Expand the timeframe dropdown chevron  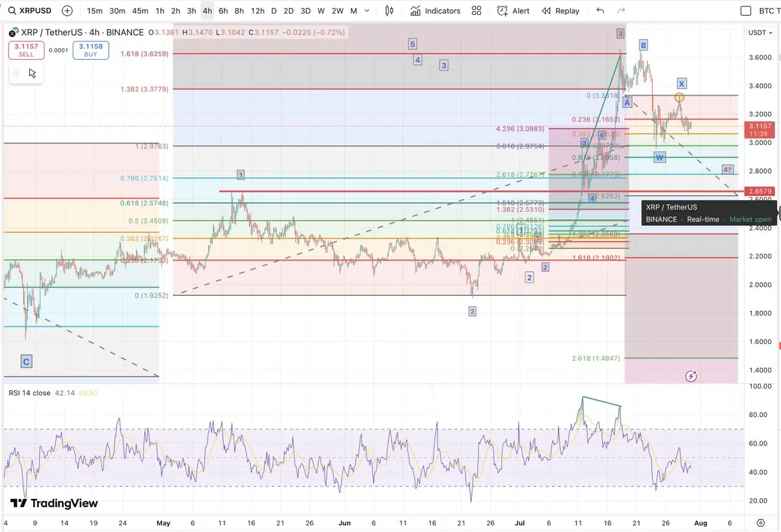tap(368, 11)
